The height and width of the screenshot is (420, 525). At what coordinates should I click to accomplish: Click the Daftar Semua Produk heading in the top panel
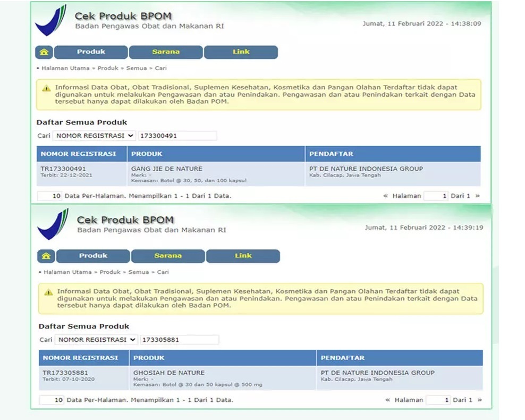(x=82, y=122)
